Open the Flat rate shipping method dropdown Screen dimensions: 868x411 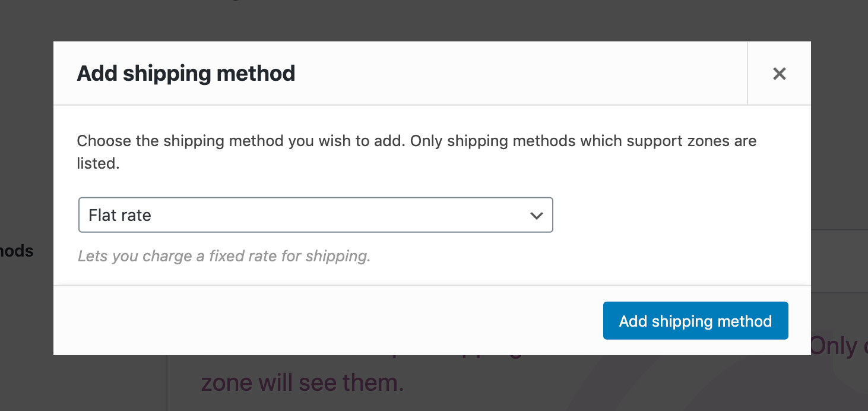coord(315,215)
